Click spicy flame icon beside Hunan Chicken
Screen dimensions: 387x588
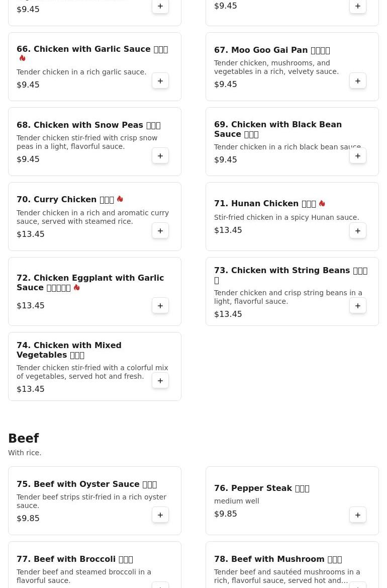pos(322,203)
